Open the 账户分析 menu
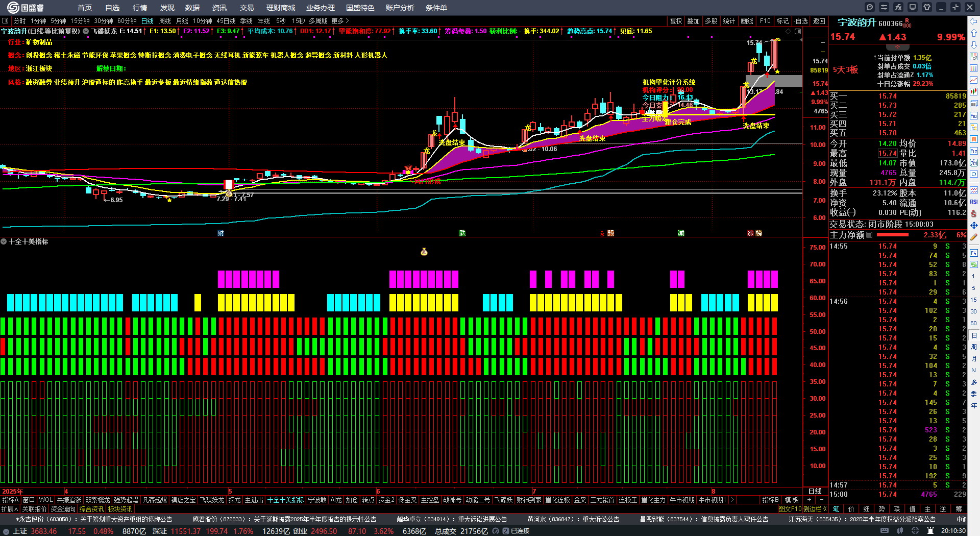This screenshot has width=980, height=536. pyautogui.click(x=400, y=8)
